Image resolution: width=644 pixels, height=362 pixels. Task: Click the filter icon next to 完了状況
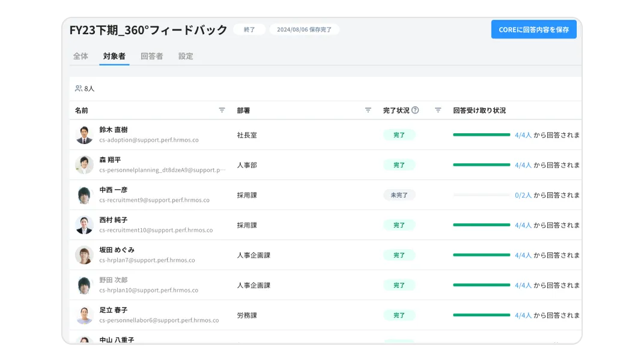[x=438, y=110]
